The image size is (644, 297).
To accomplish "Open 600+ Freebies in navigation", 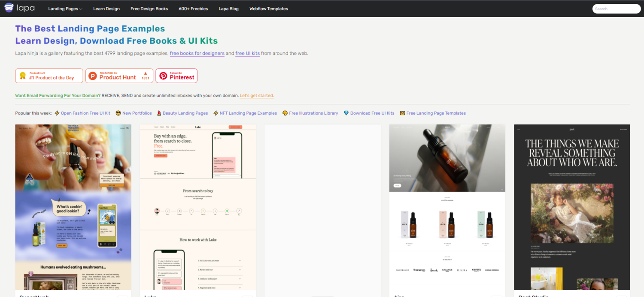I will coord(193,9).
